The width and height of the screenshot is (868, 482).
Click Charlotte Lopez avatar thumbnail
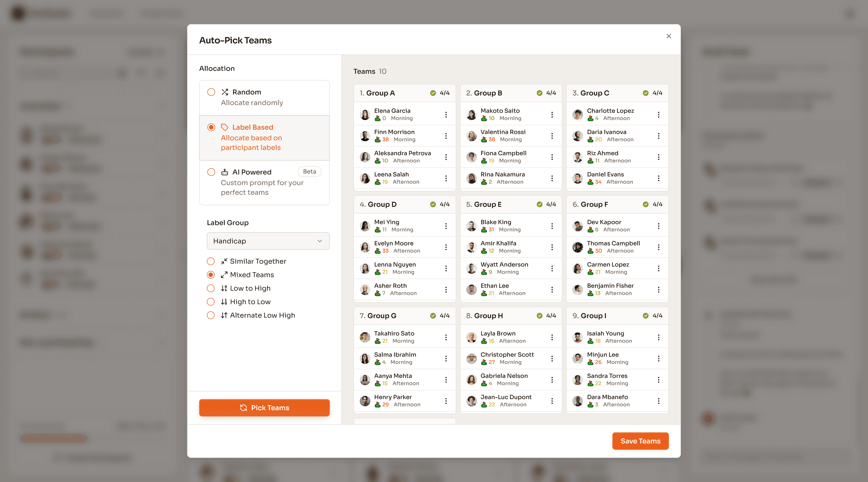(577, 114)
